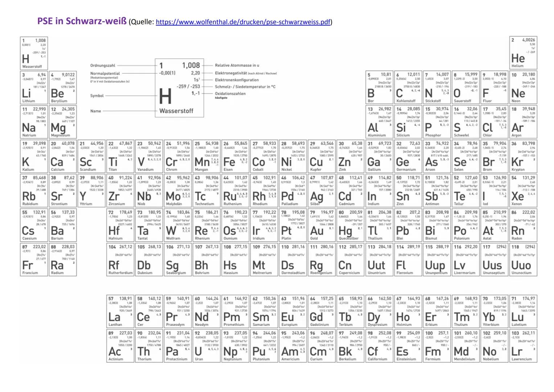Click the Kalium (K) cell
554x392 pixels.
(x=34, y=156)
